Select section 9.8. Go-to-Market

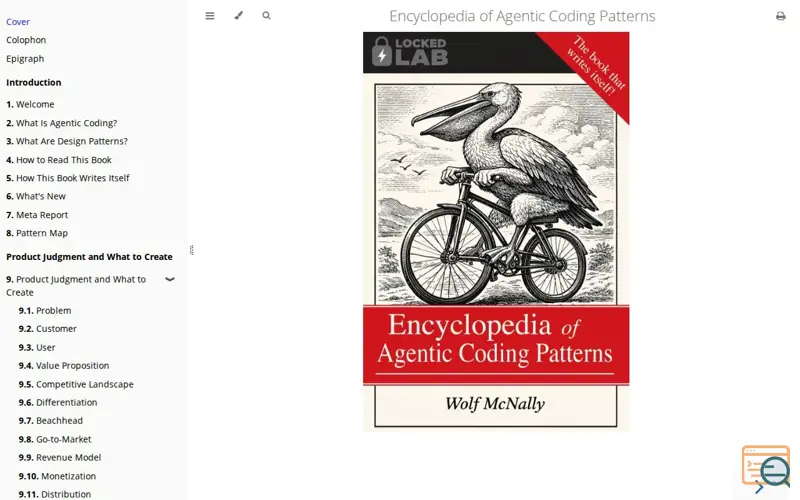click(x=55, y=439)
